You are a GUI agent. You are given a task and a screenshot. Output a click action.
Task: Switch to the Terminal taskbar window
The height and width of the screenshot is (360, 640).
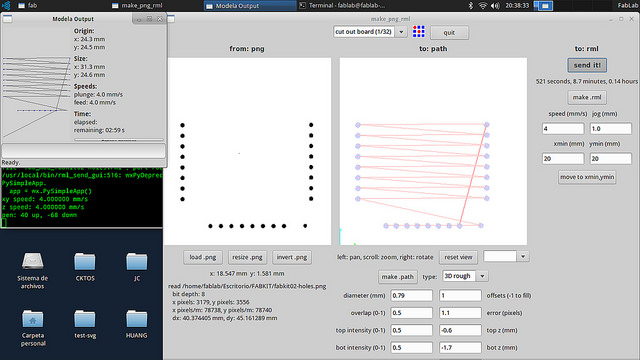(x=342, y=6)
